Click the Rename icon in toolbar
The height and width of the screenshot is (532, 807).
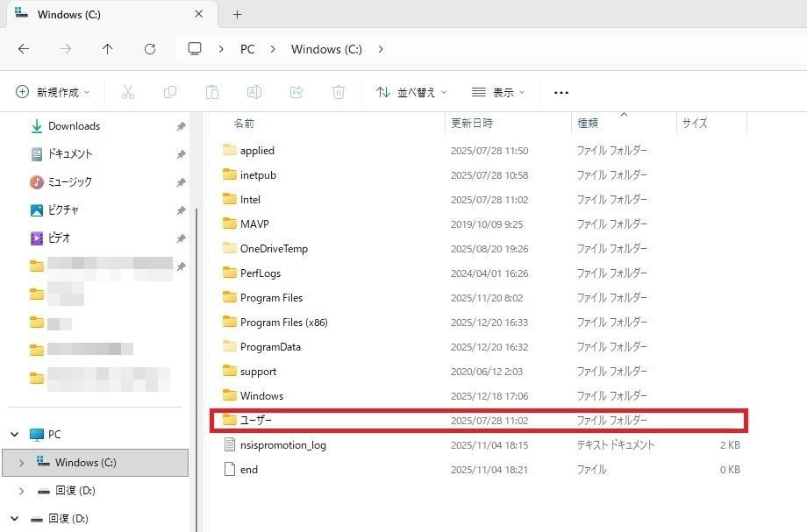pos(254,92)
